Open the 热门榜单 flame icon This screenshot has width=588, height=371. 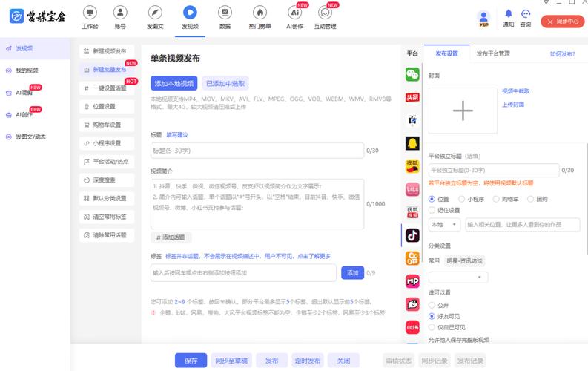click(x=260, y=13)
